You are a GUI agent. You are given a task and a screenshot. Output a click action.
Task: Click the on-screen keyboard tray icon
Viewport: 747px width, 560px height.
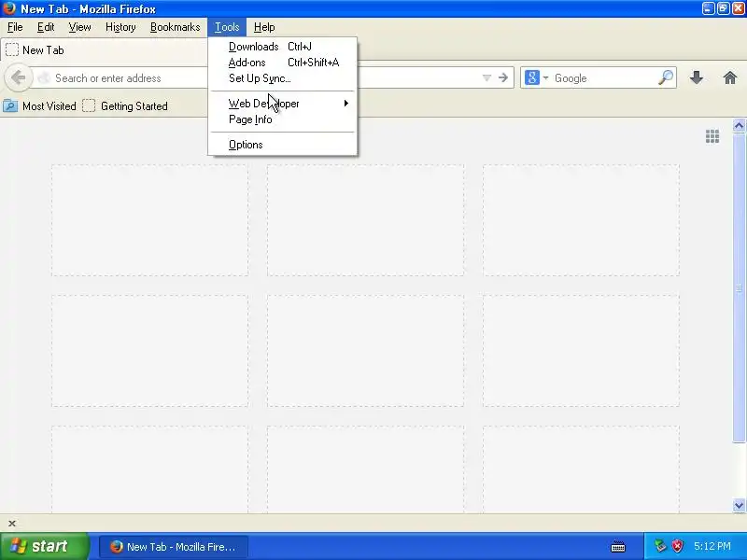point(618,546)
